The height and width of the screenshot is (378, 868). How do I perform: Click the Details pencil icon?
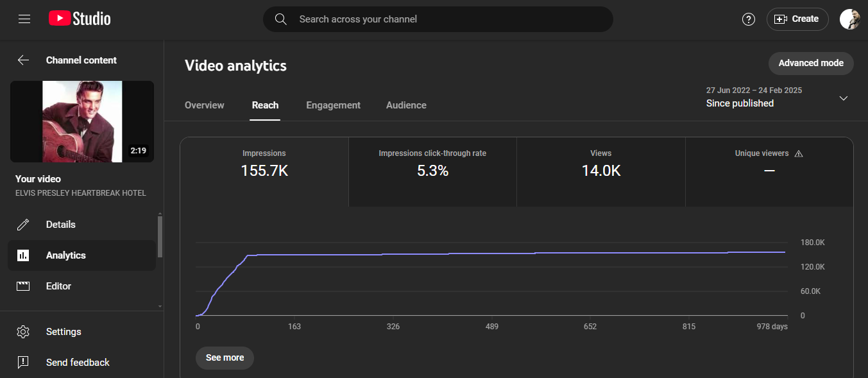(x=23, y=225)
